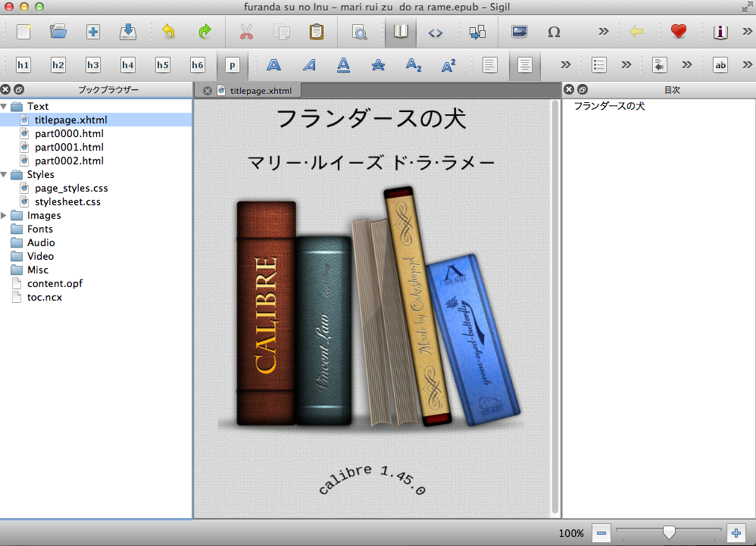This screenshot has height=546, width=756.
Task: Expand overflow chevron after 'ab' icon
Action: [x=747, y=65]
